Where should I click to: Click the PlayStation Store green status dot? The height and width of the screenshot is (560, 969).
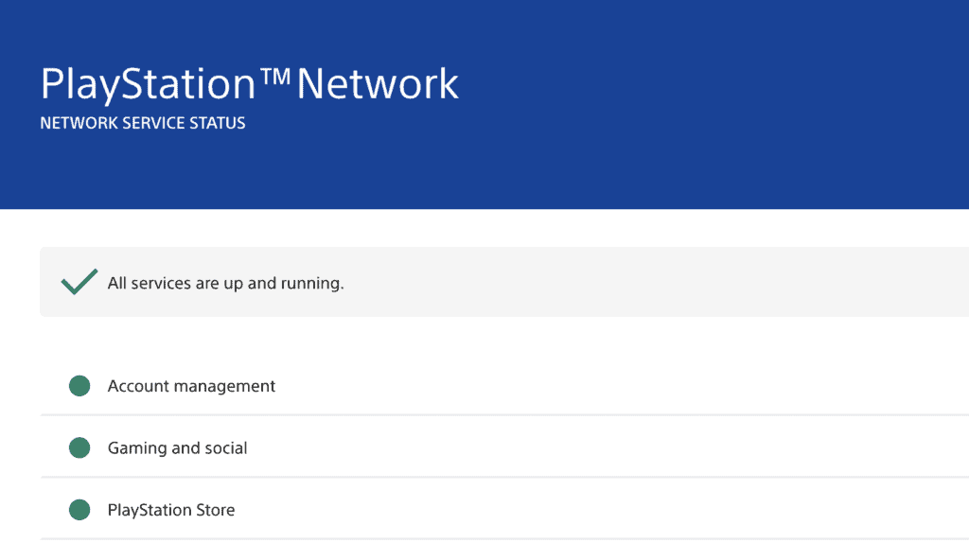[x=79, y=510]
